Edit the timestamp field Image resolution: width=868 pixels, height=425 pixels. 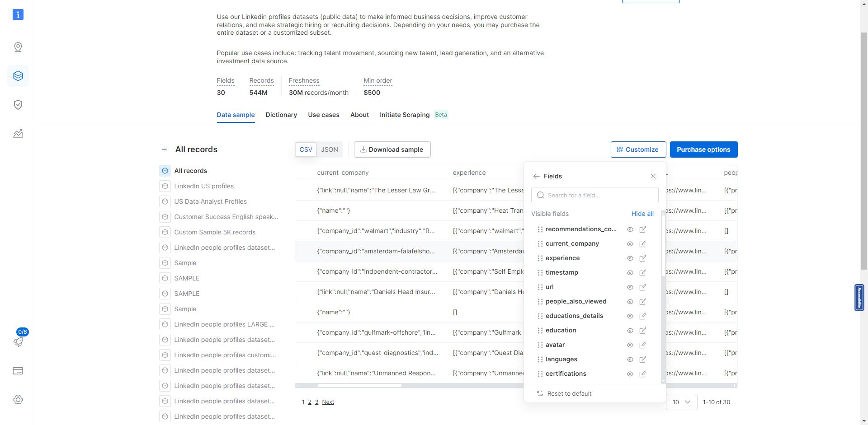coord(643,273)
